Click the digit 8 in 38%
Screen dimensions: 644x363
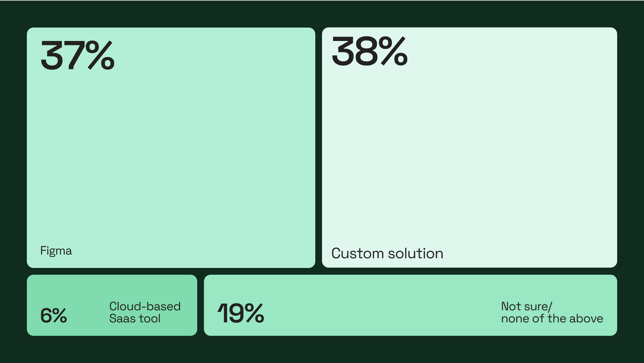tap(366, 51)
